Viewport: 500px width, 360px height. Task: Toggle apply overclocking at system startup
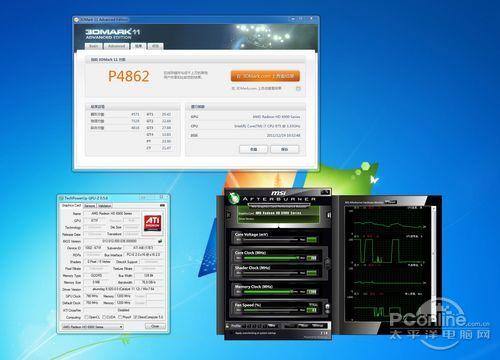coord(233,333)
